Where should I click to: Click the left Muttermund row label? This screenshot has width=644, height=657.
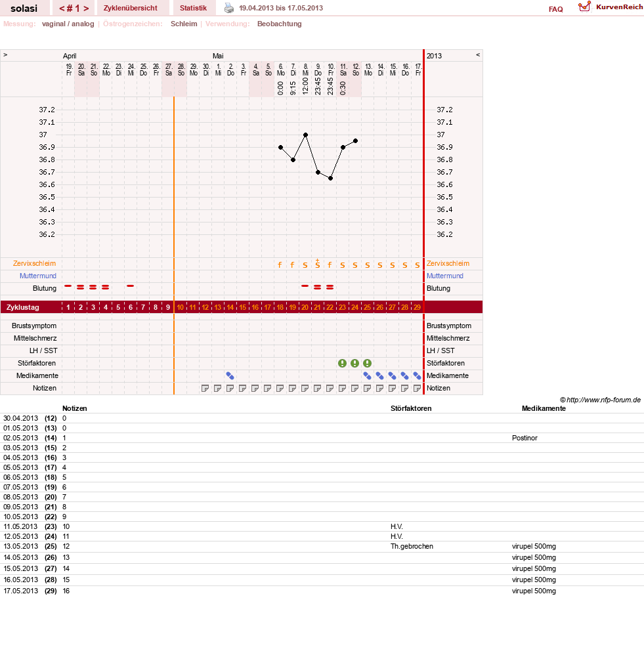tap(37, 276)
